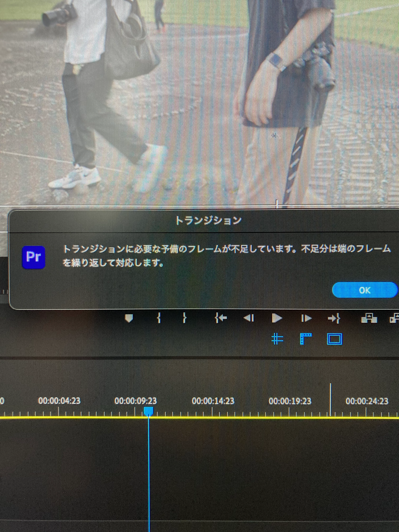The width and height of the screenshot is (399, 532).
Task: Click the Mark In bracket icon
Action: click(158, 318)
